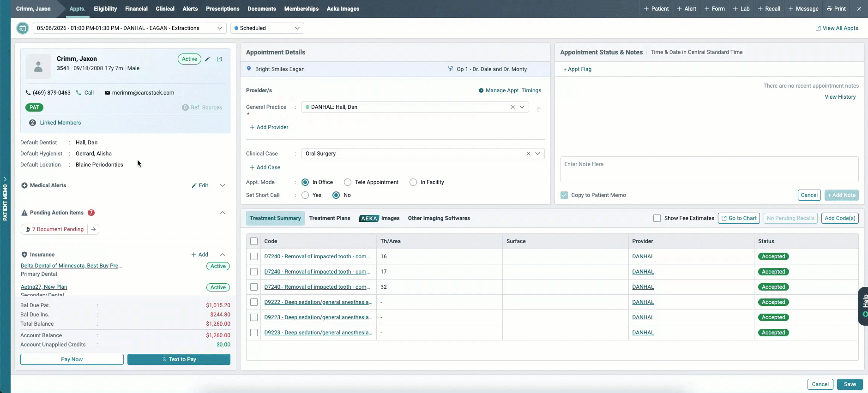Open the Eligibility tab
The height and width of the screenshot is (393, 868).
pos(105,9)
